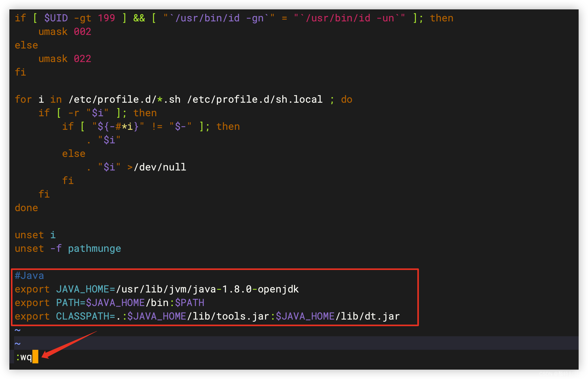588x379 pixels.
Task: Click the done keyword
Action: click(x=26, y=208)
